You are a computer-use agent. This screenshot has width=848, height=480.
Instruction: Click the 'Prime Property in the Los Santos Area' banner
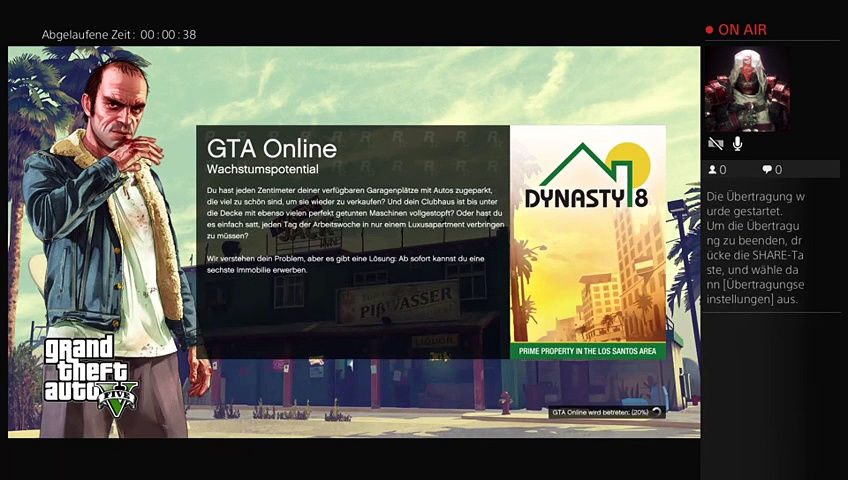588,351
